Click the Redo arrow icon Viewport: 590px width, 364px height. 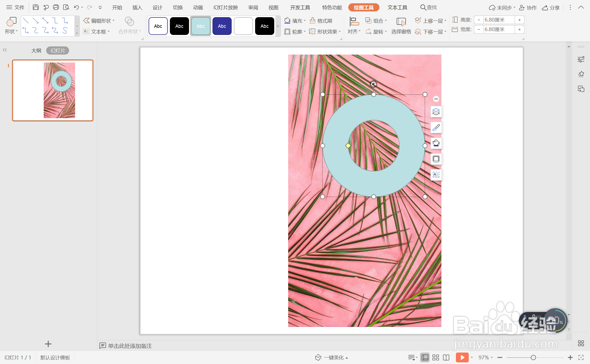[x=90, y=7]
